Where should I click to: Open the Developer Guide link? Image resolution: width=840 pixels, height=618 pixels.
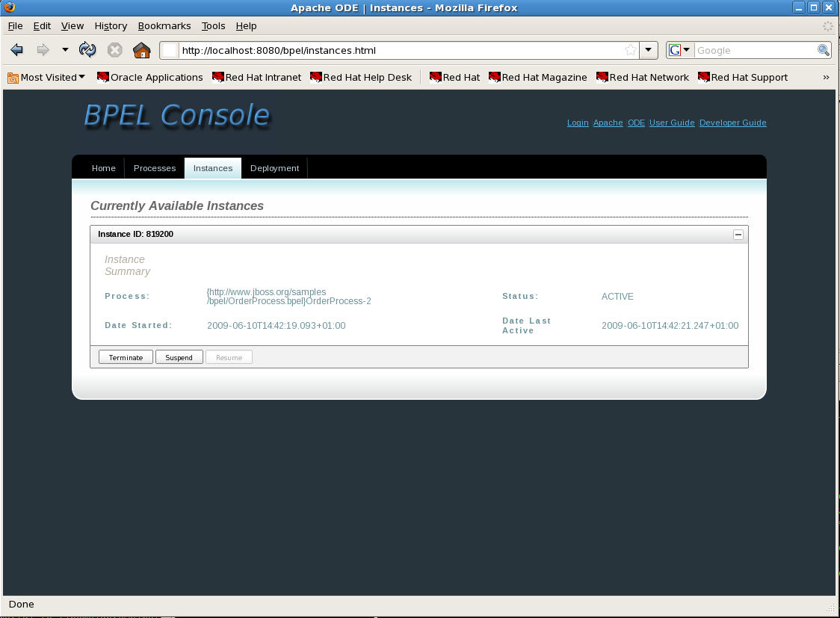coord(733,123)
